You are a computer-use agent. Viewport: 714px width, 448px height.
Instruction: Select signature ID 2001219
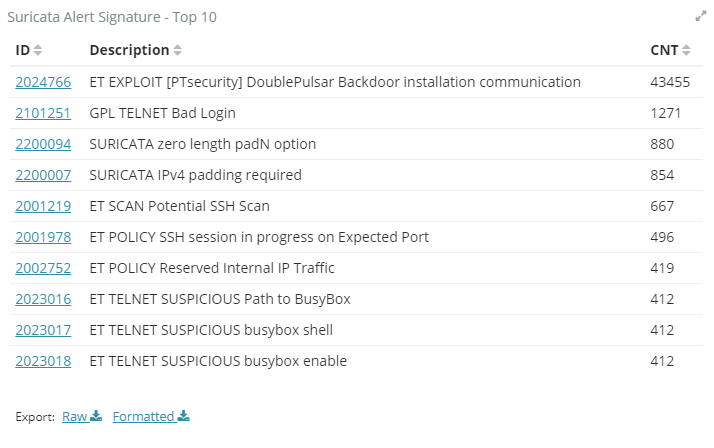click(43, 206)
